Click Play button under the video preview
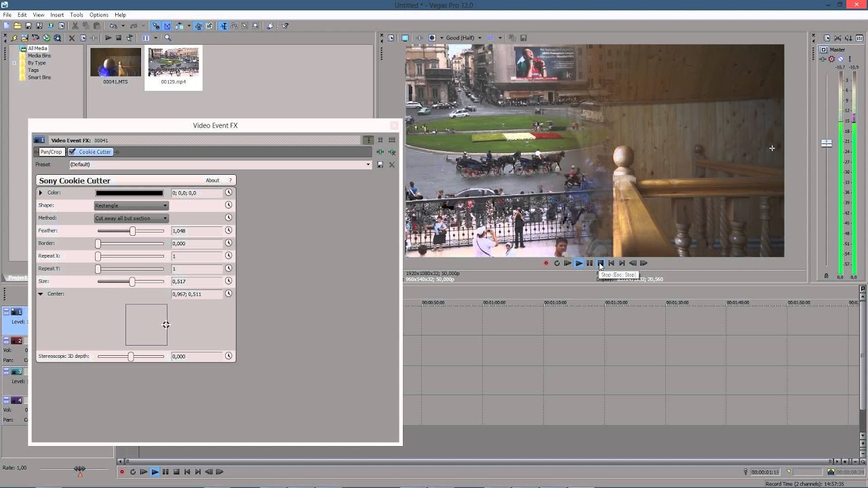The width and height of the screenshot is (868, 488). pyautogui.click(x=578, y=263)
